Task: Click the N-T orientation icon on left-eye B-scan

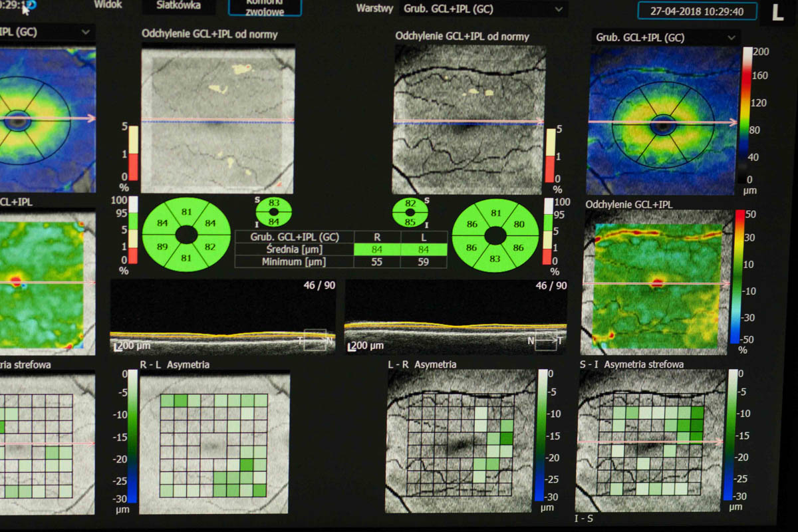Action: 545,339
